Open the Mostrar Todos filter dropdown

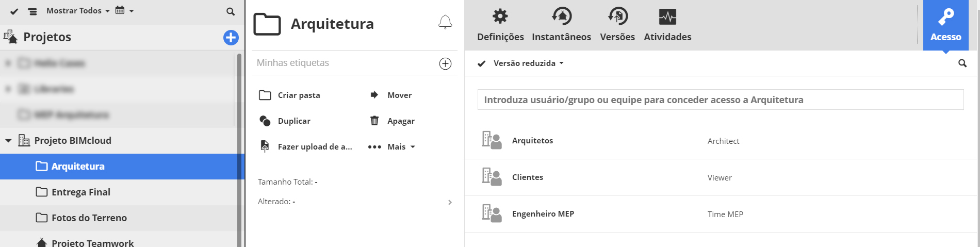78,11
